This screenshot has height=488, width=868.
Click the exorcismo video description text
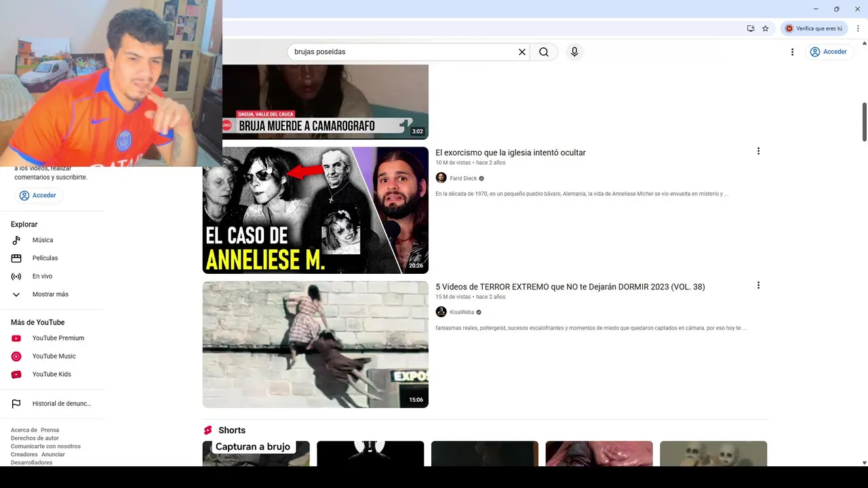click(582, 194)
